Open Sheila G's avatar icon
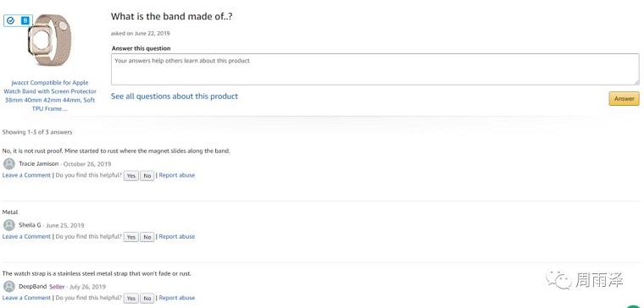Viewport: 644px width, 308px height. pos(9,225)
